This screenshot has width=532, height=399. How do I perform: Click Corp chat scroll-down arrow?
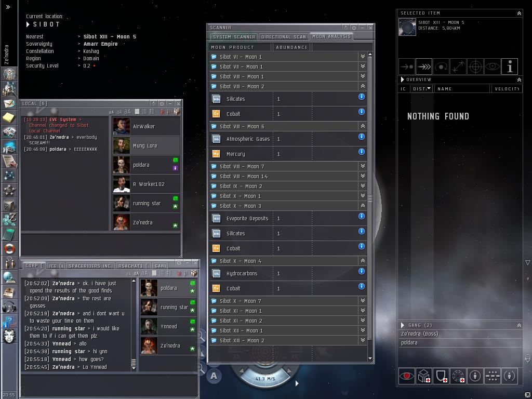pyautogui.click(x=134, y=368)
